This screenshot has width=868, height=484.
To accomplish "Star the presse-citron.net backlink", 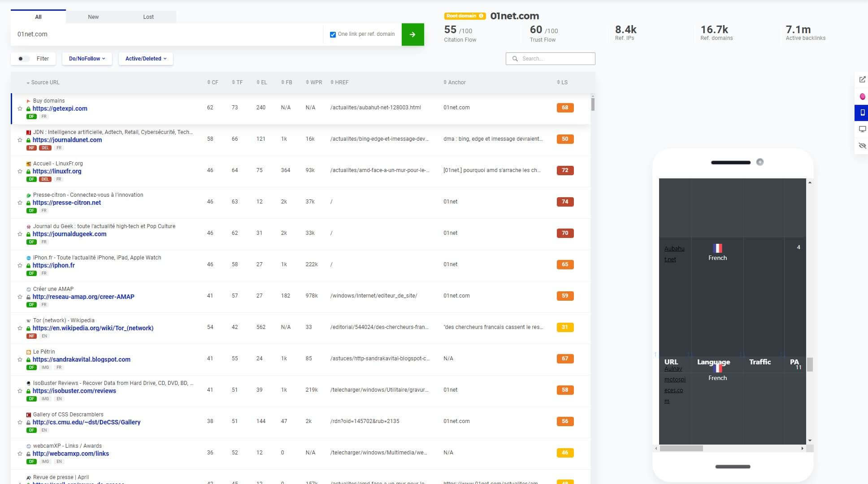I will coord(20,203).
